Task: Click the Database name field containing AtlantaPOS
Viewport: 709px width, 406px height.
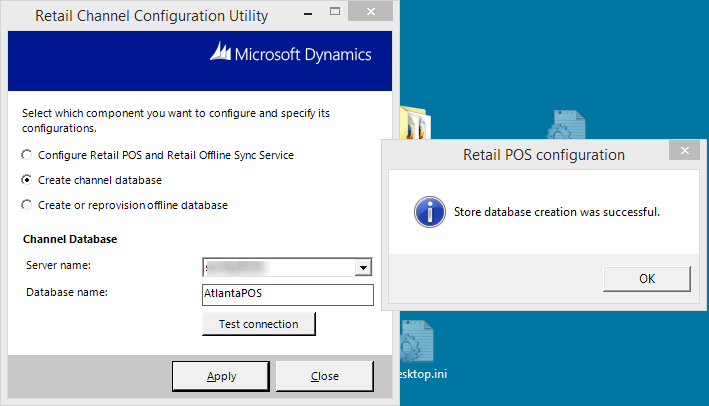Action: (x=287, y=294)
